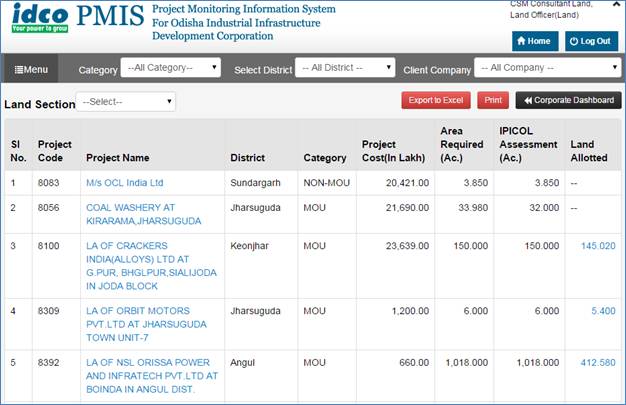This screenshot has height=405, width=626.
Task: Return to Corporate Dashboard
Action: (569, 100)
